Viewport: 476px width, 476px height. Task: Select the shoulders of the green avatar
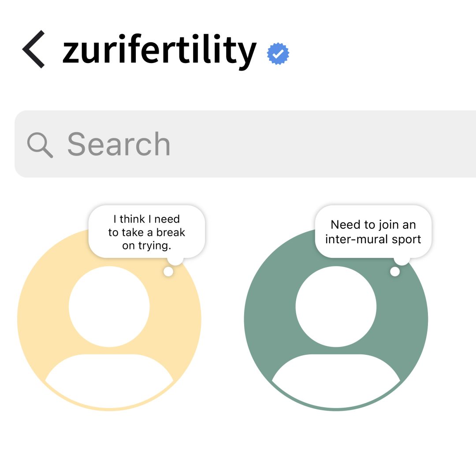pos(336,381)
